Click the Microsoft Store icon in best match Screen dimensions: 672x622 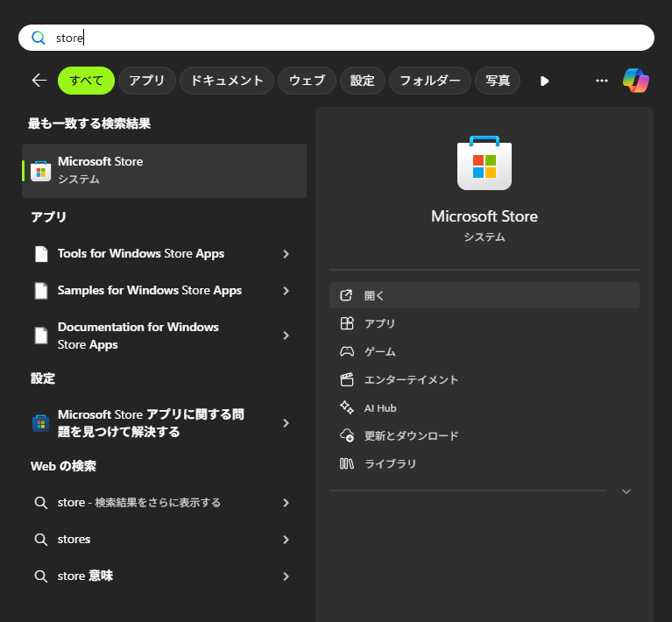pos(40,171)
